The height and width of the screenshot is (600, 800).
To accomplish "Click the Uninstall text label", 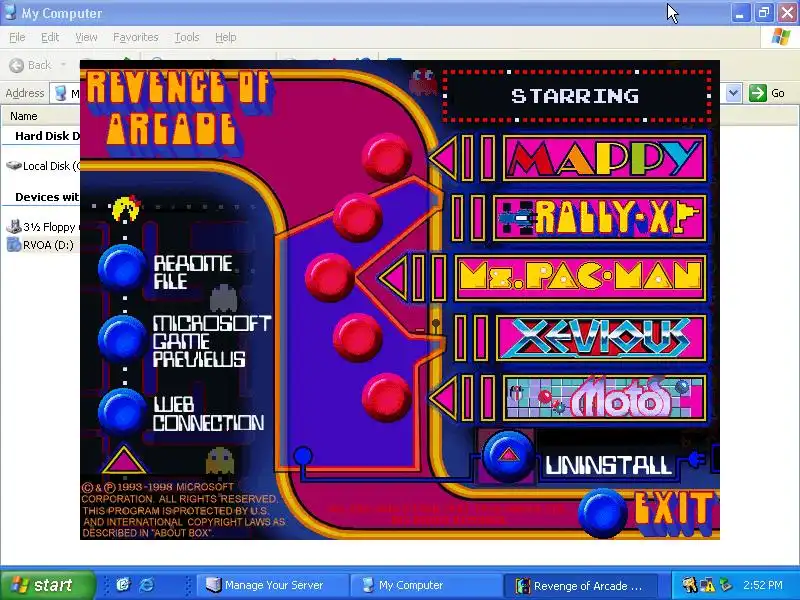I will click(x=608, y=465).
